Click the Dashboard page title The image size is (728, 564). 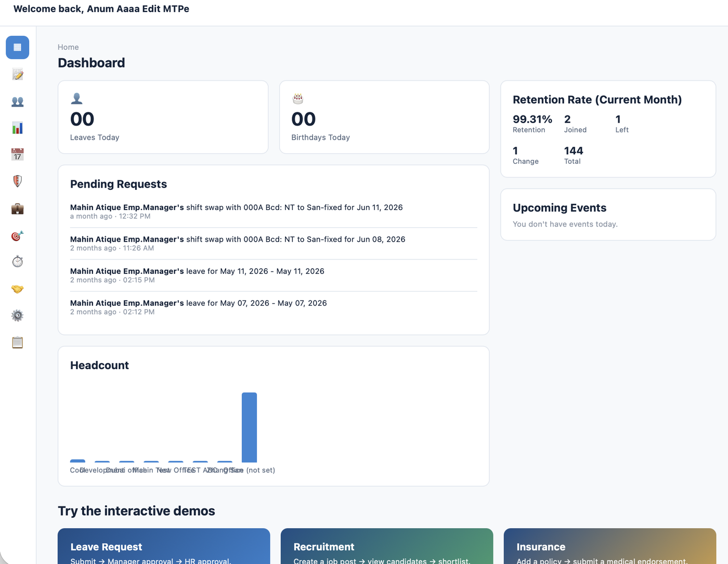click(x=92, y=63)
